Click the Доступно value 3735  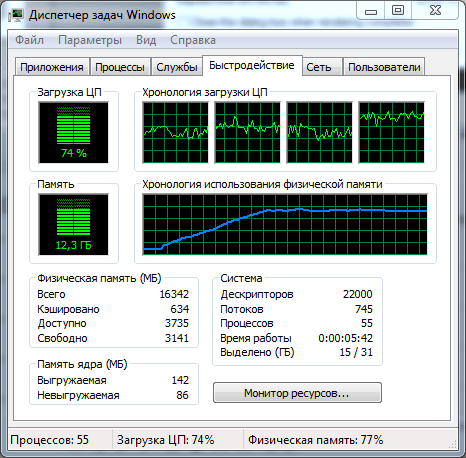click(177, 323)
